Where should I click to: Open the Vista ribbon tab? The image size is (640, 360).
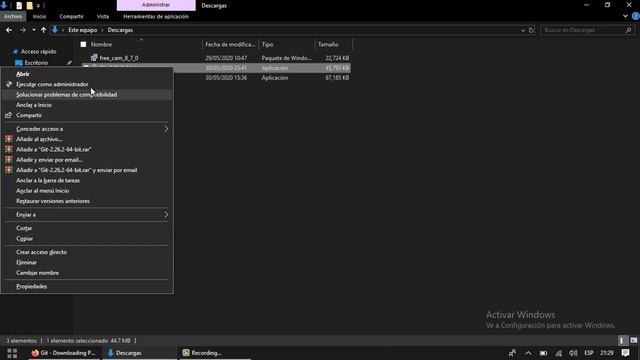103,16
